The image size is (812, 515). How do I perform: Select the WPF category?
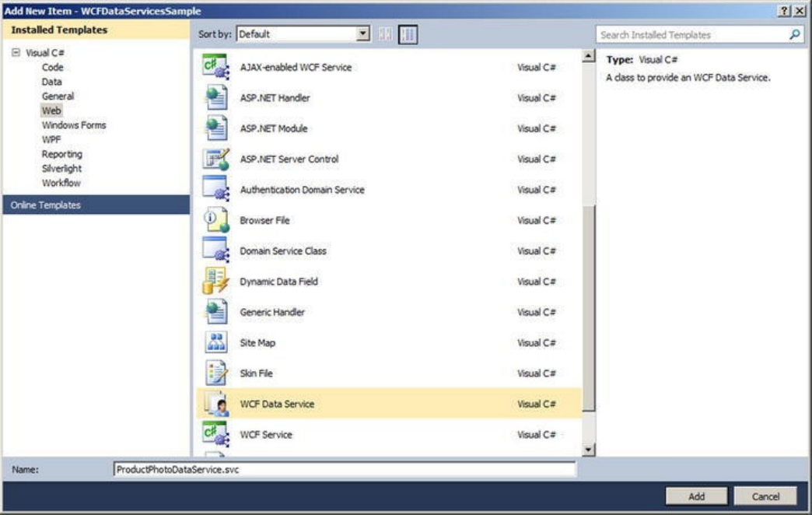point(51,139)
